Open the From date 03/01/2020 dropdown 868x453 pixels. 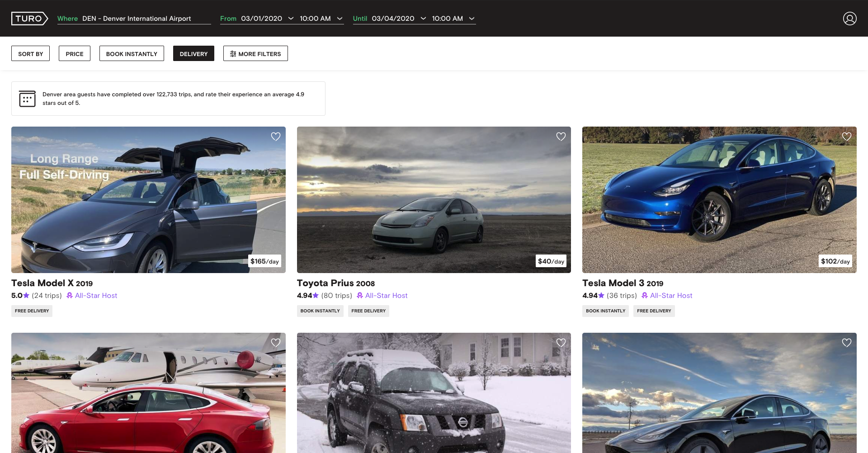267,19
